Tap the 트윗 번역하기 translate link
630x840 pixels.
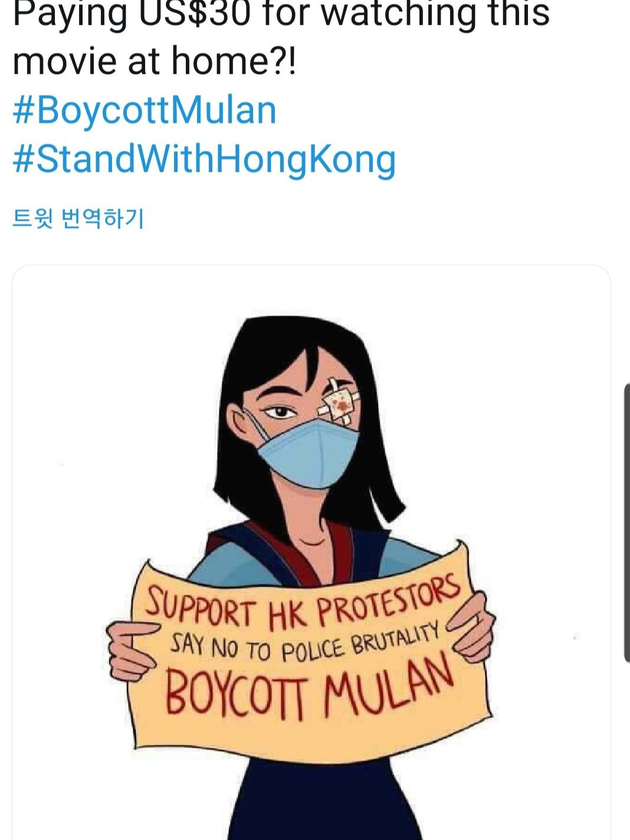(78, 218)
